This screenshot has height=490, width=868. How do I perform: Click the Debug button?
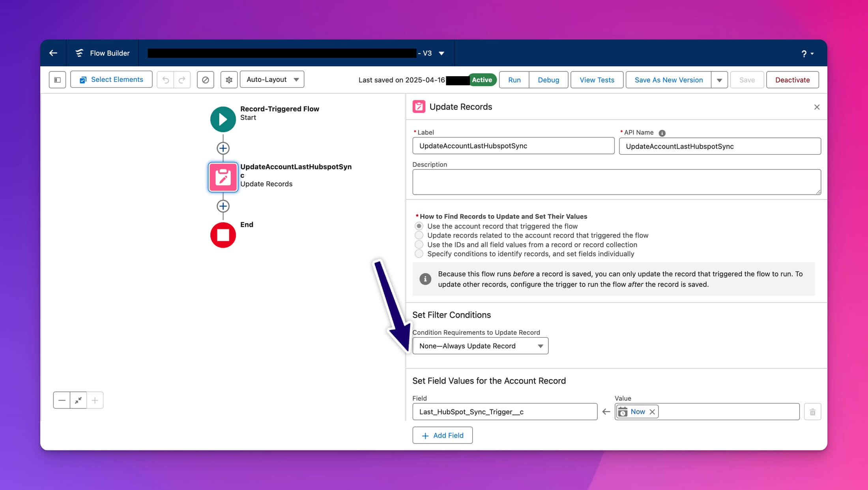pos(548,80)
